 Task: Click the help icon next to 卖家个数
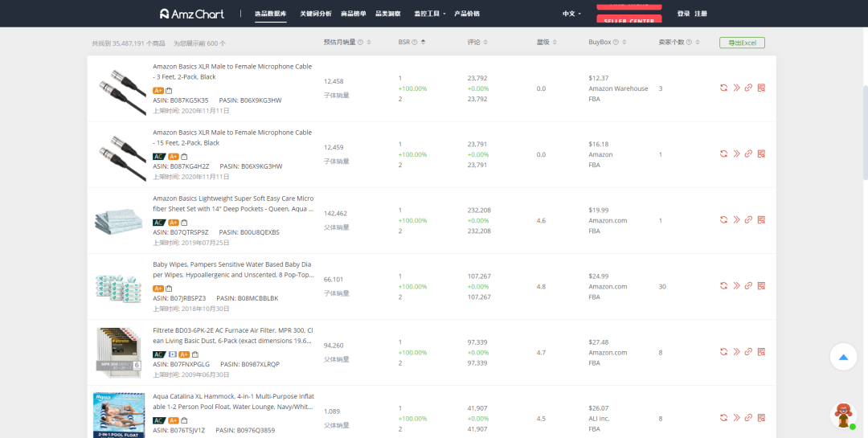(689, 42)
